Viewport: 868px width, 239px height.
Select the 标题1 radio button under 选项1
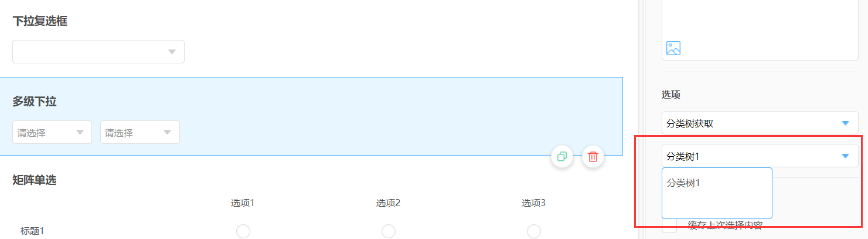pyautogui.click(x=243, y=231)
